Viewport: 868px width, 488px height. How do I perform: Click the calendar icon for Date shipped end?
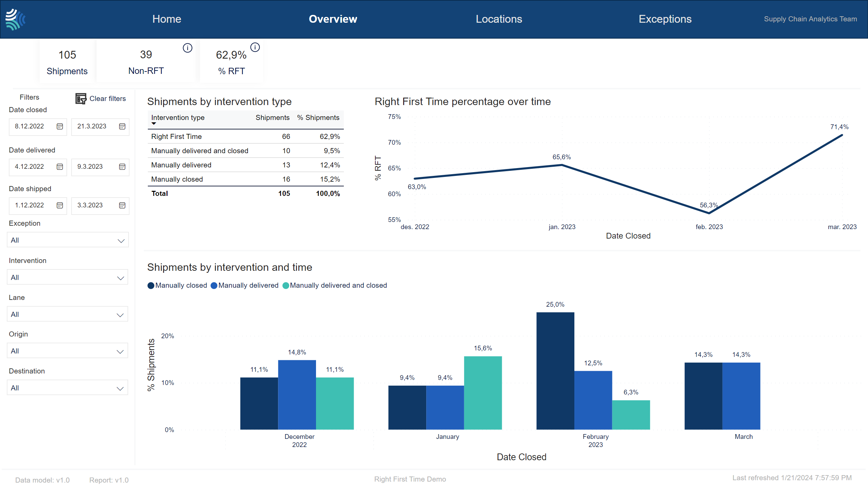pyautogui.click(x=122, y=204)
